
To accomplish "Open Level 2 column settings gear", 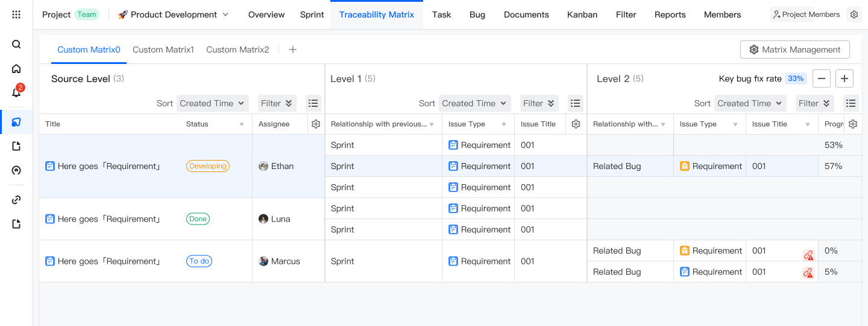I will 852,124.
